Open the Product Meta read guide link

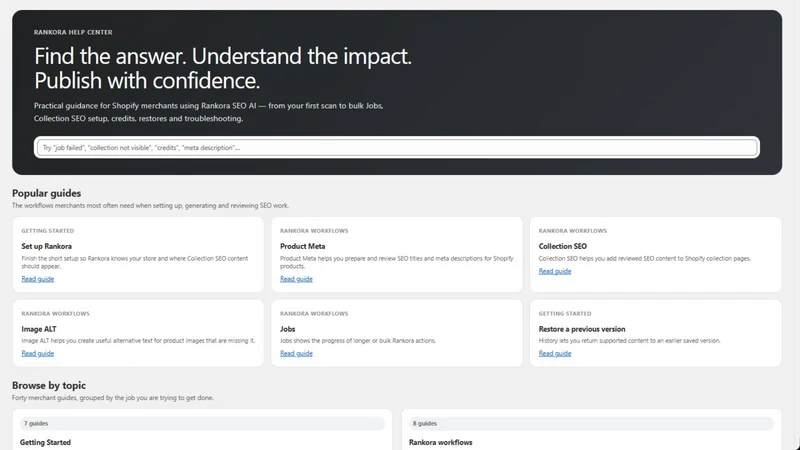(296, 279)
